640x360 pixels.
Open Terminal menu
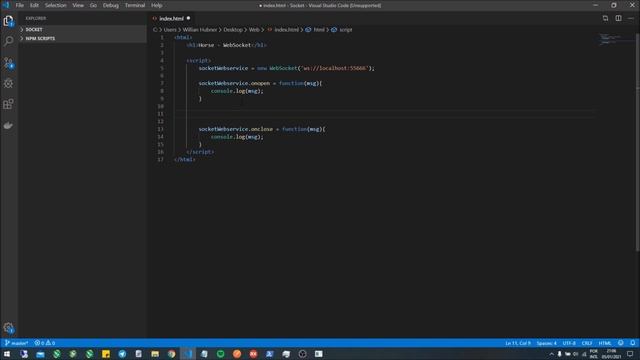[135, 5]
